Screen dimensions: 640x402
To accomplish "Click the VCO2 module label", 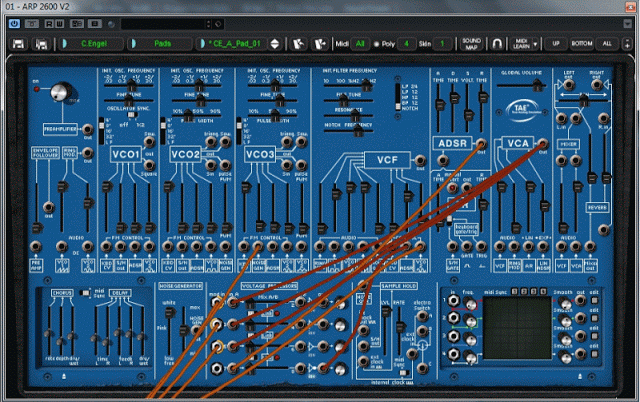I will coord(186,155).
